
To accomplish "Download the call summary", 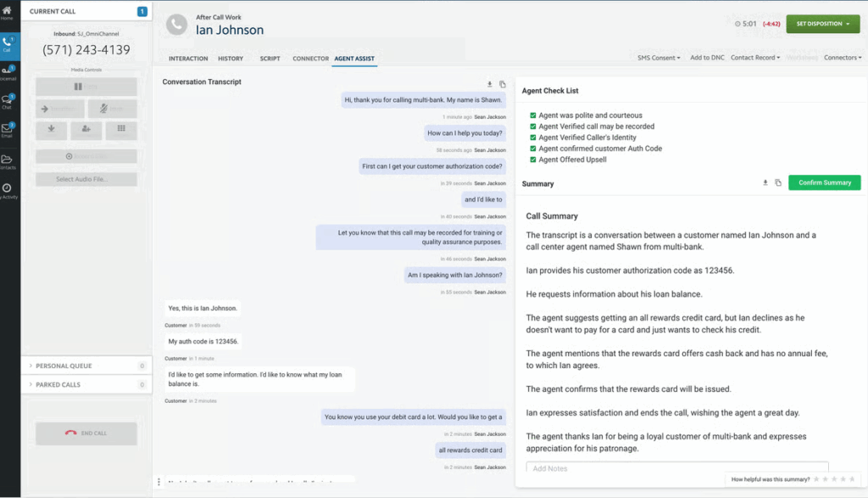I will pos(765,182).
